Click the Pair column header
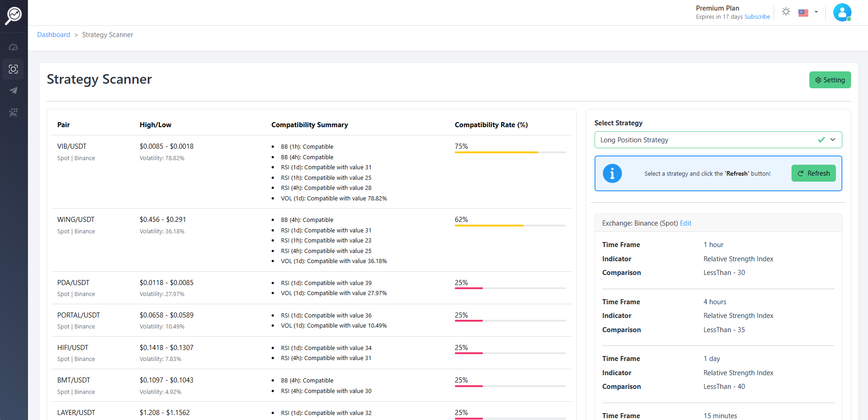Screen dimensions: 868x420 tap(63, 125)
